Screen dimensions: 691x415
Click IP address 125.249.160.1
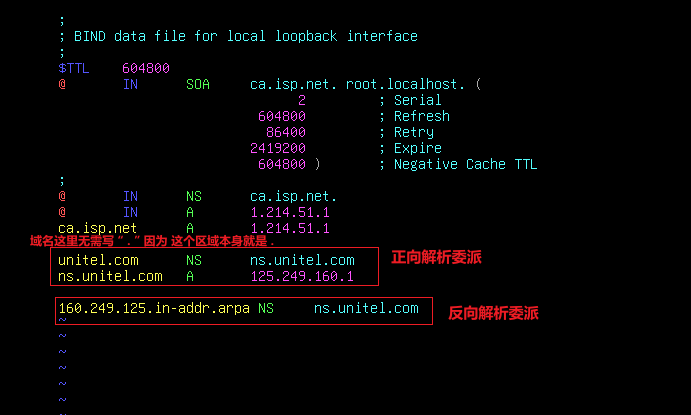(302, 276)
